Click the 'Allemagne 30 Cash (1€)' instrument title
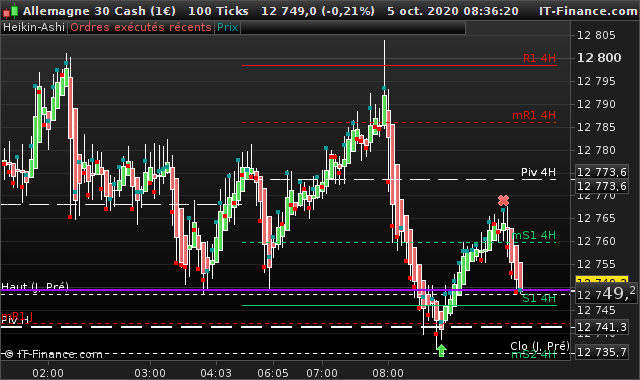The image size is (640, 380). [99, 11]
